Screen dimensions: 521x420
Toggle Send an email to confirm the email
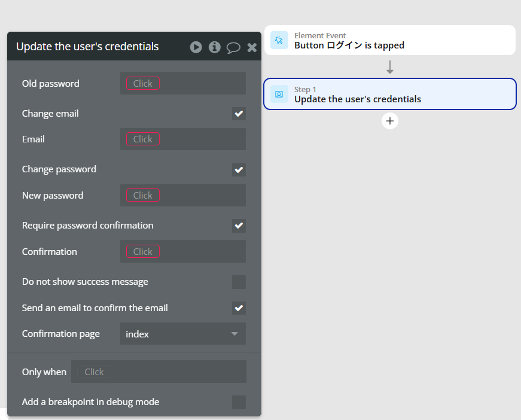click(239, 308)
